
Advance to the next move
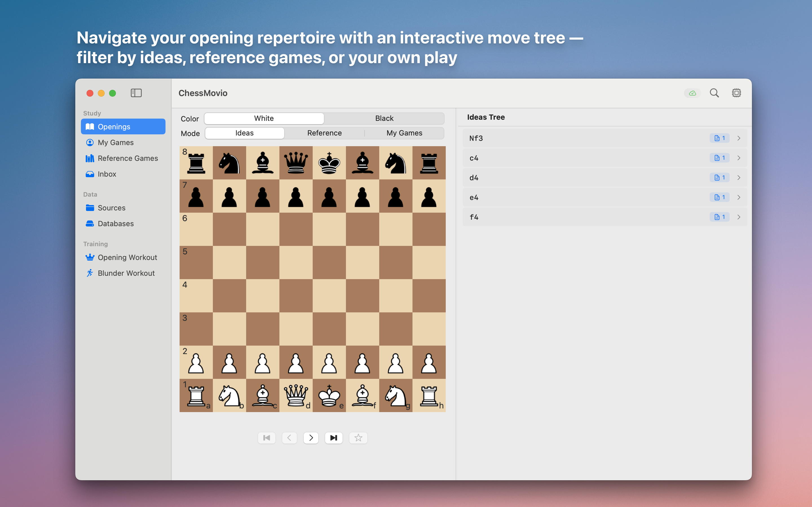click(311, 438)
